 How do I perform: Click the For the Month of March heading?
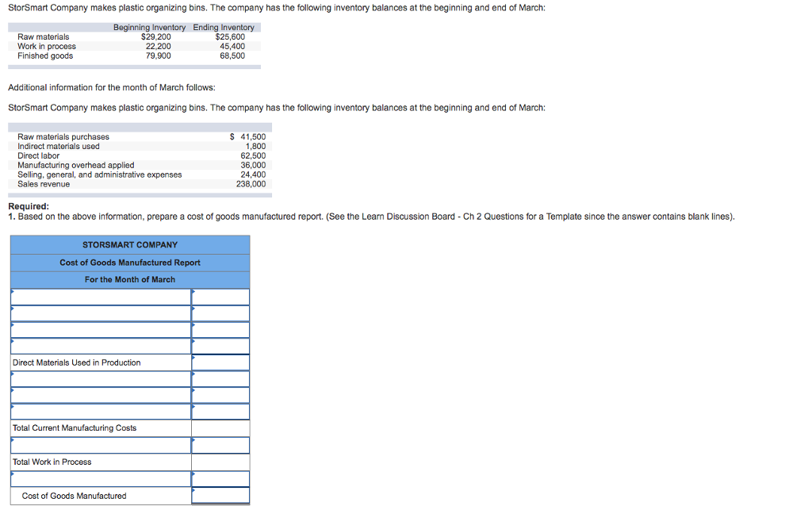click(x=130, y=280)
